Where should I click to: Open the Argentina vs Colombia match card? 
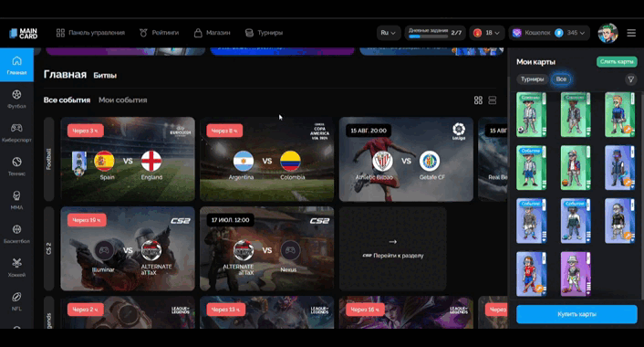(x=267, y=159)
